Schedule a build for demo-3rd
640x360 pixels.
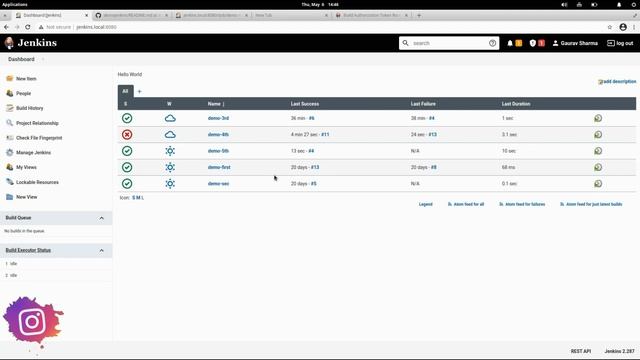(x=598, y=118)
